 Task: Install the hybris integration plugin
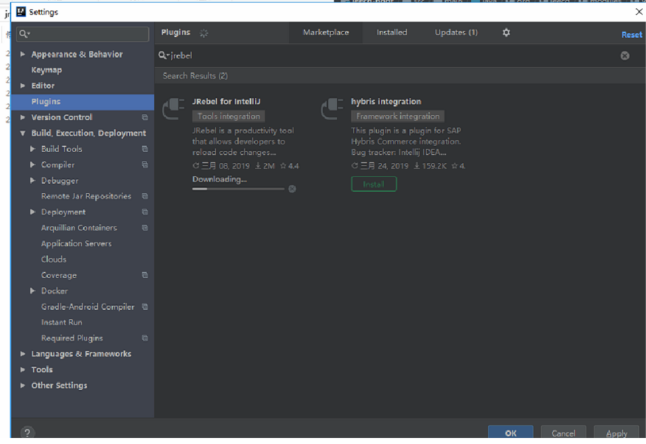pyautogui.click(x=374, y=184)
